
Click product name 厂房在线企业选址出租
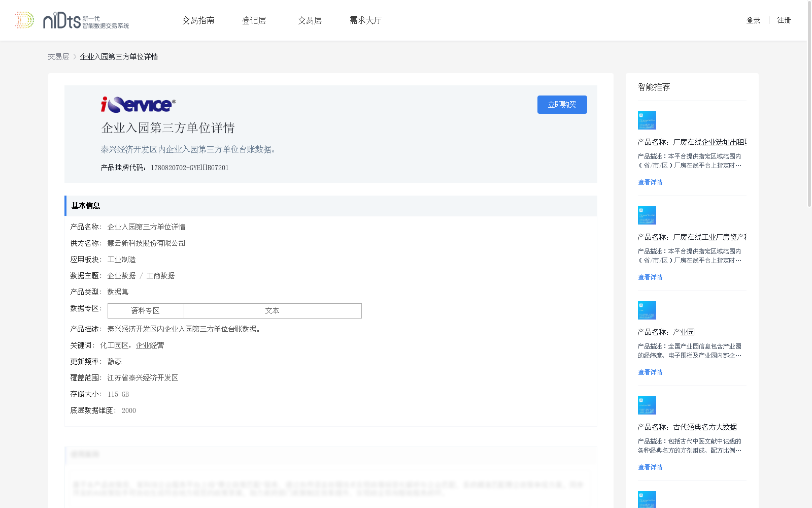point(692,142)
